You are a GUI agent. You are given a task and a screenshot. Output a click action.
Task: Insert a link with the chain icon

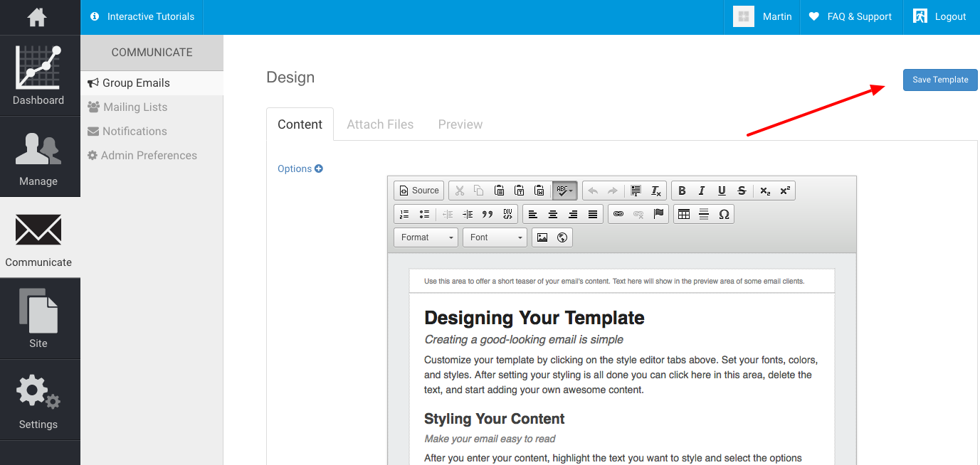[618, 214]
